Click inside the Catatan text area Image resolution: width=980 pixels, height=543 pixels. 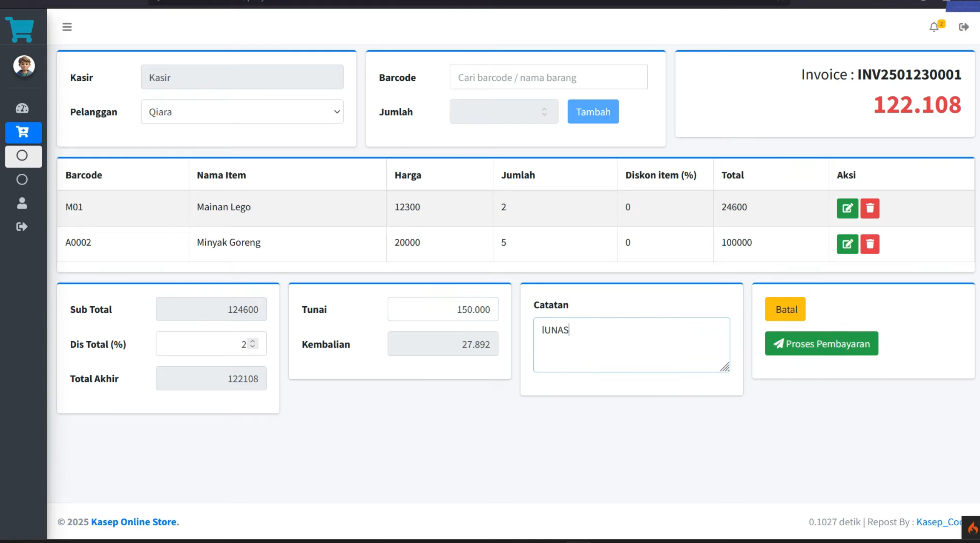tap(631, 345)
